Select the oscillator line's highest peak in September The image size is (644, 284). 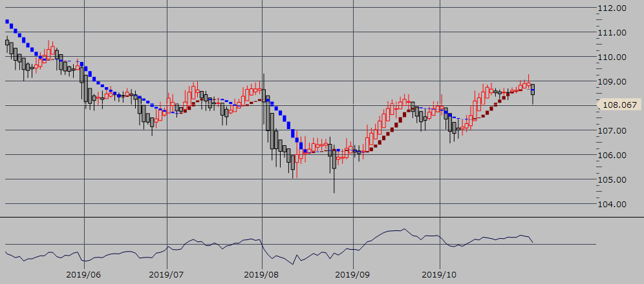click(403, 228)
